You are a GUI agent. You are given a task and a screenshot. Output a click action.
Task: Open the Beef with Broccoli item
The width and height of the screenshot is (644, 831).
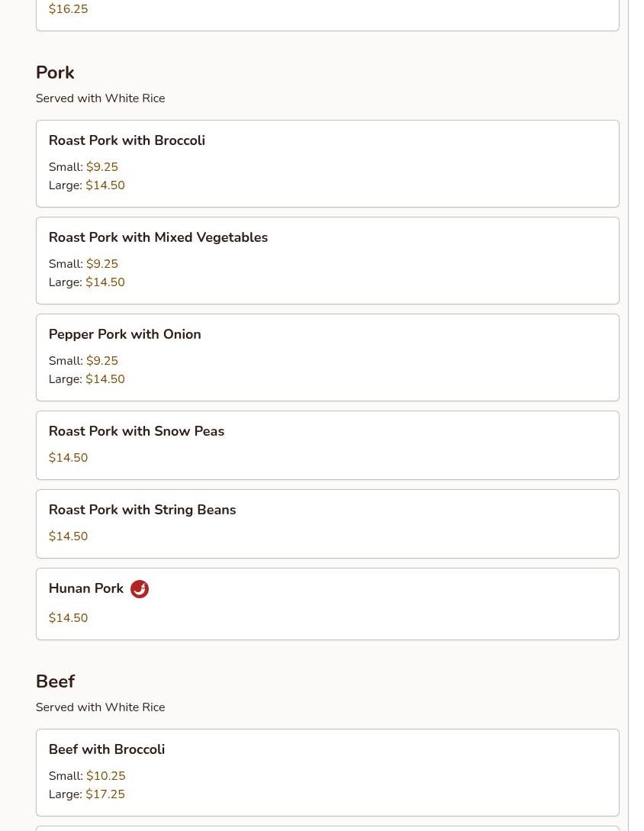coord(106,749)
